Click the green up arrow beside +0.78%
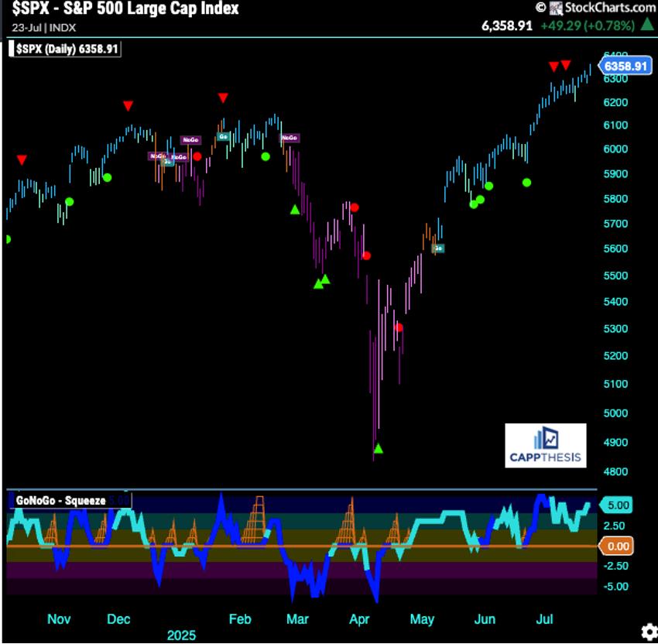The height and width of the screenshot is (644, 658). click(647, 25)
